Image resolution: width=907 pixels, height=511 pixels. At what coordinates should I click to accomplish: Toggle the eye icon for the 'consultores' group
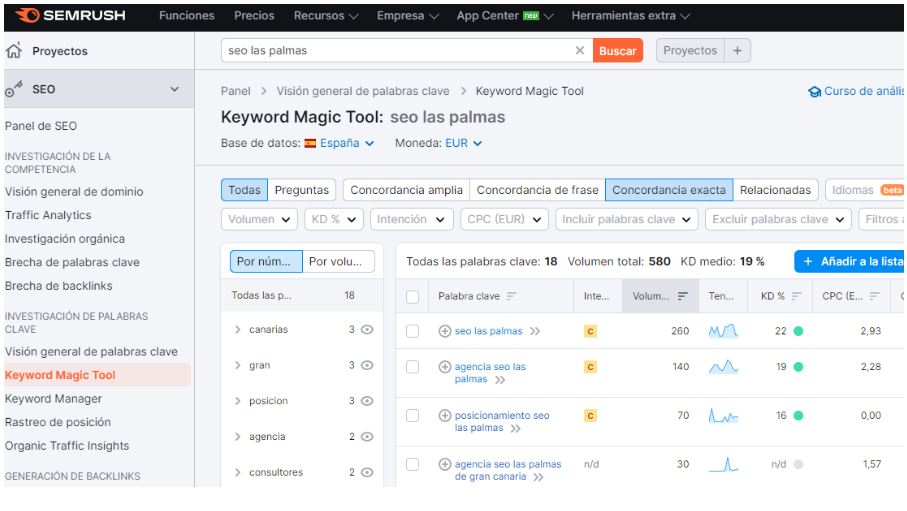tap(367, 472)
